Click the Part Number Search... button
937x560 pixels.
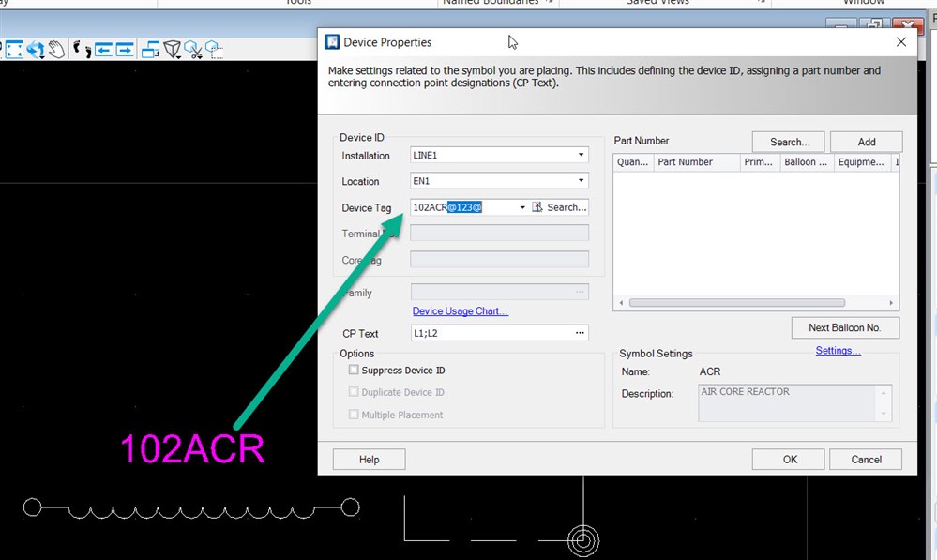tap(788, 142)
